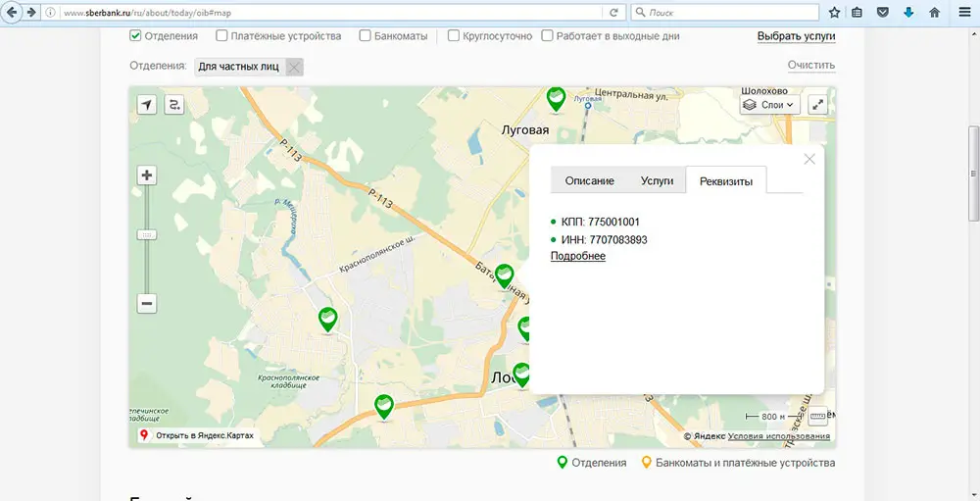Click the map geolocation arrow button
The width and height of the screenshot is (980, 501).
(x=147, y=105)
